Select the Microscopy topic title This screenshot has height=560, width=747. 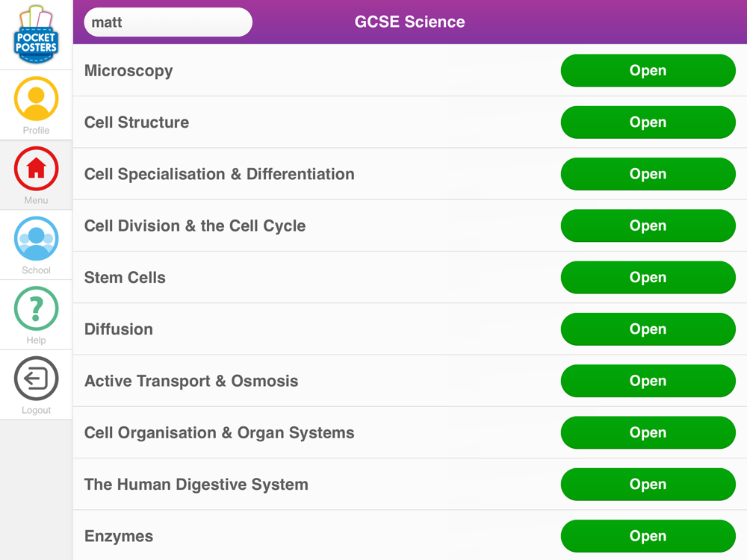[128, 71]
